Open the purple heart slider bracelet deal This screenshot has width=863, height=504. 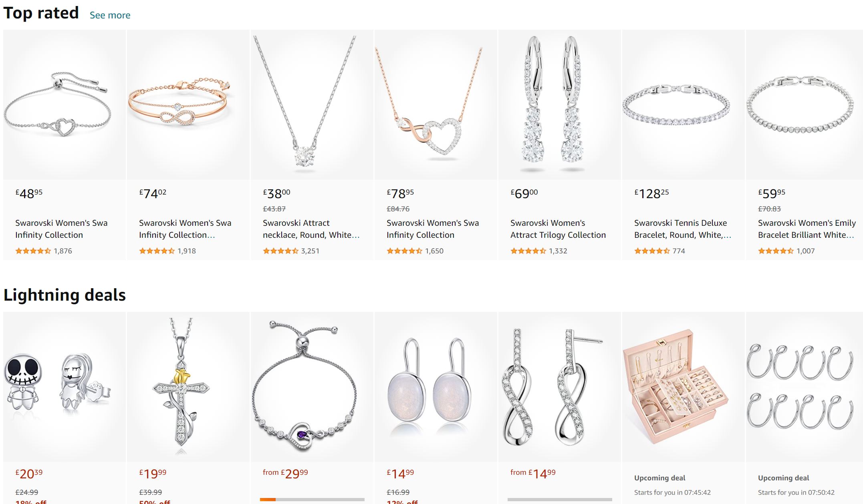(x=312, y=387)
